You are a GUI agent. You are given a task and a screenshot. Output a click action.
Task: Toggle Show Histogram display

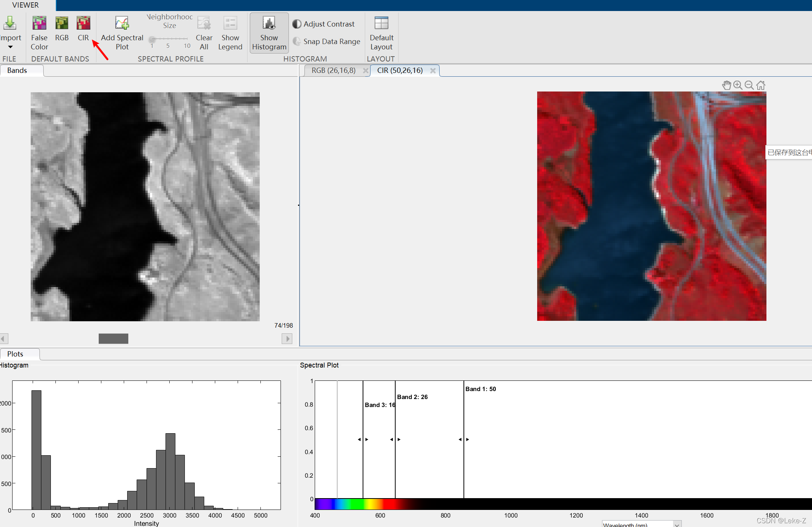269,33
